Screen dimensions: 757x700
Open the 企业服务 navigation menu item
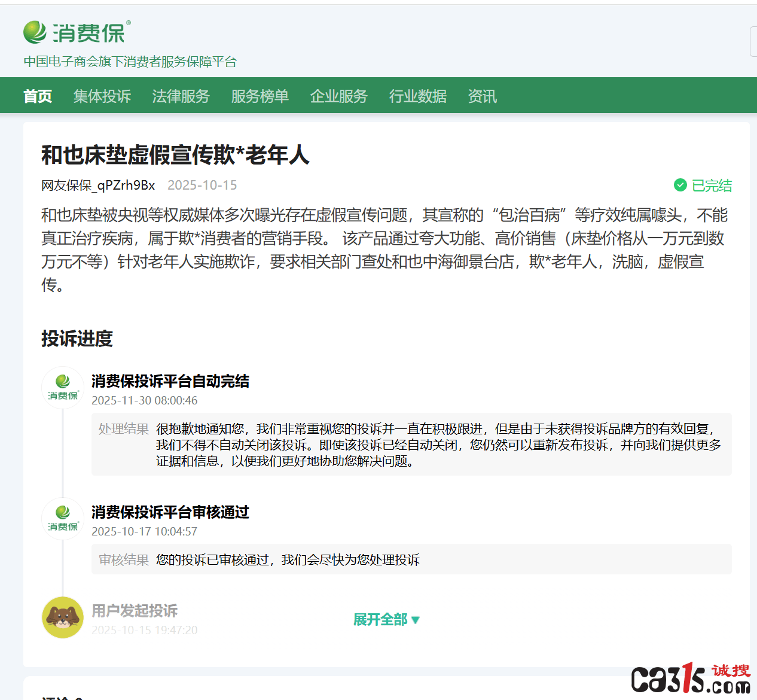(338, 96)
